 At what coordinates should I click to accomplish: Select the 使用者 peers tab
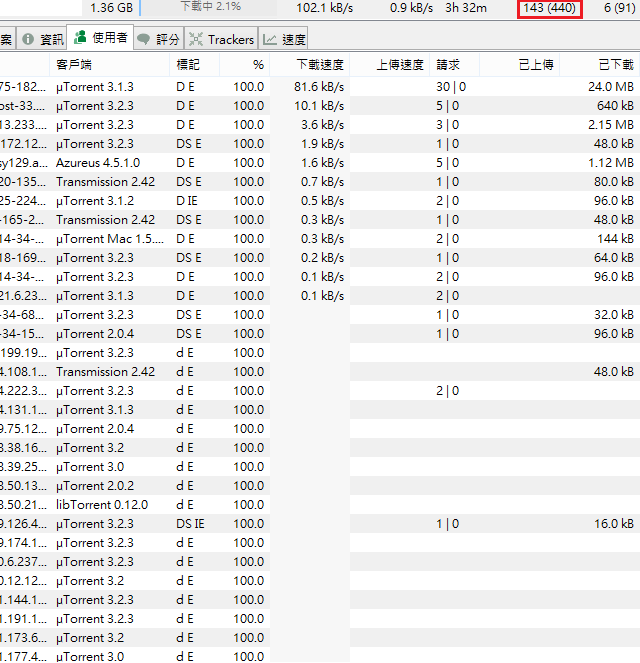(101, 38)
